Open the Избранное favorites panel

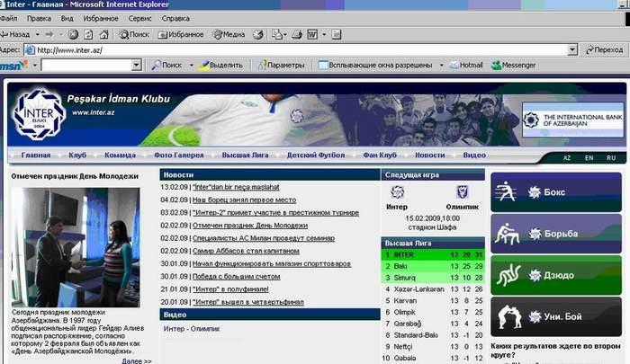[180, 34]
